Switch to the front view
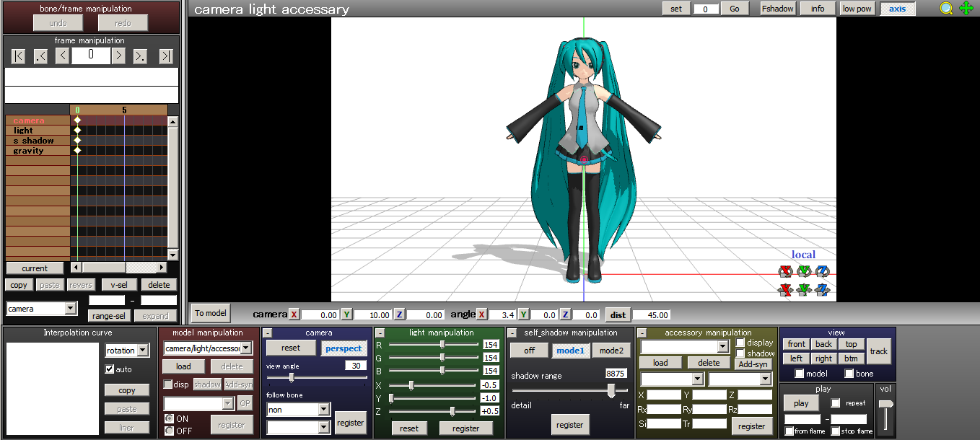980x440 pixels. pyautogui.click(x=797, y=345)
